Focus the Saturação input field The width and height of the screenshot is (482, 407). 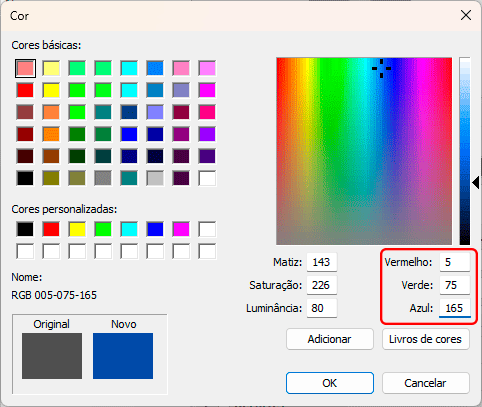click(322, 285)
